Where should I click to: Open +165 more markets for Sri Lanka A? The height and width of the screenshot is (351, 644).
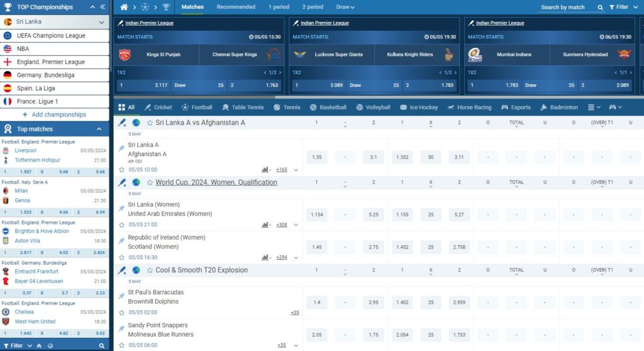[282, 169]
